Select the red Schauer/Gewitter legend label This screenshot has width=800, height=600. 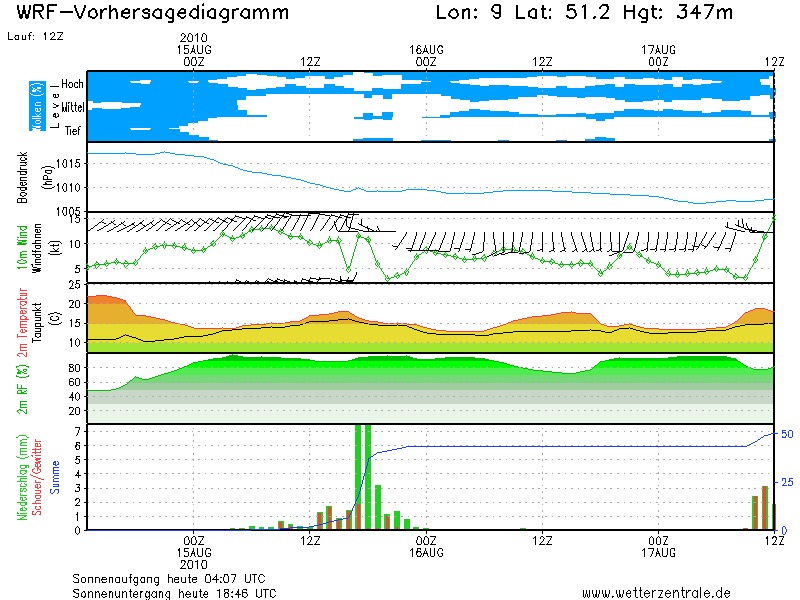tap(37, 477)
